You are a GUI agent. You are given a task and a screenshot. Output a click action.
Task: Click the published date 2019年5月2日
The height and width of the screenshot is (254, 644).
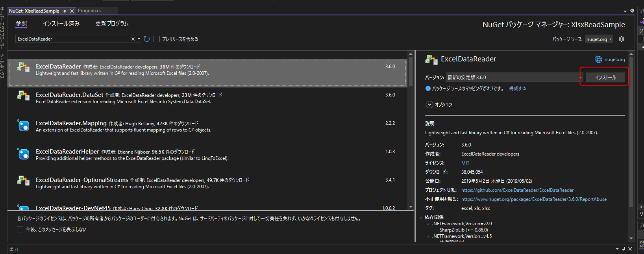tap(496, 181)
